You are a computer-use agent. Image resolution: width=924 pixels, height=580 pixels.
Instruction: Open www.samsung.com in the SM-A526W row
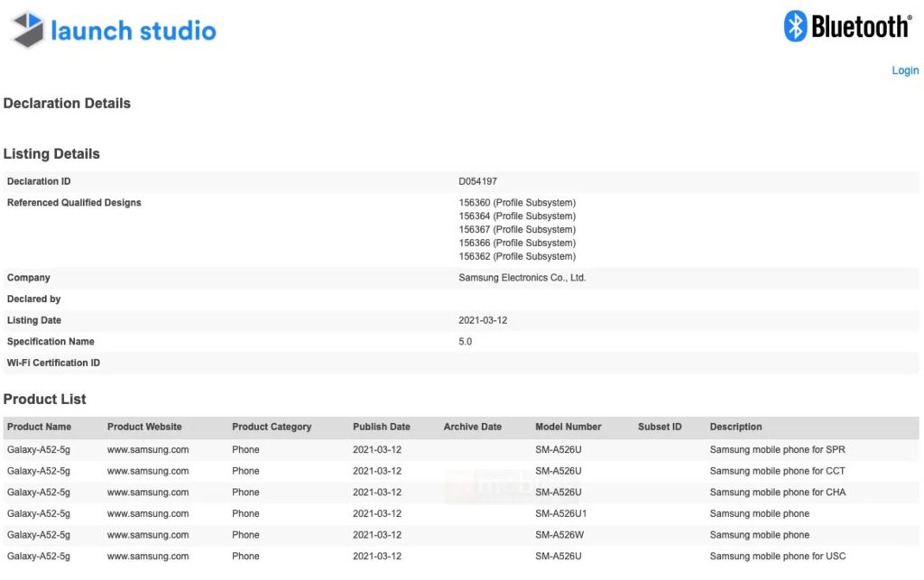click(148, 535)
